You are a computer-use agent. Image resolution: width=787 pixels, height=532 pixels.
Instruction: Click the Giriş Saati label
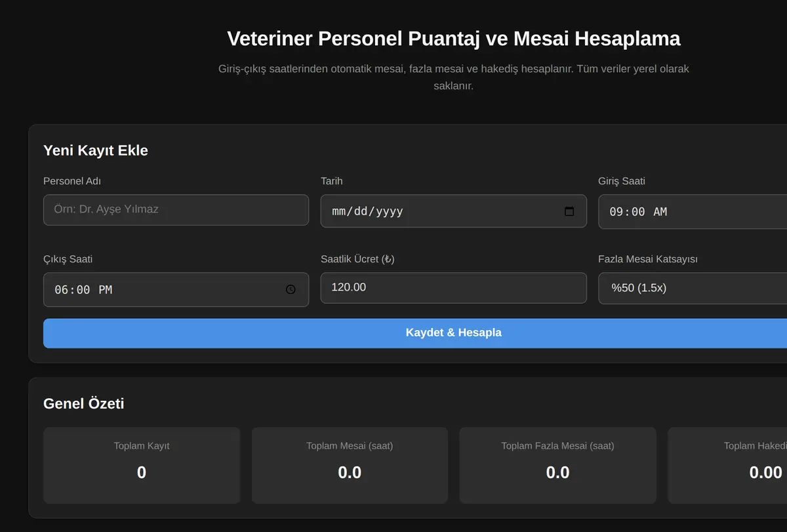pyautogui.click(x=622, y=181)
